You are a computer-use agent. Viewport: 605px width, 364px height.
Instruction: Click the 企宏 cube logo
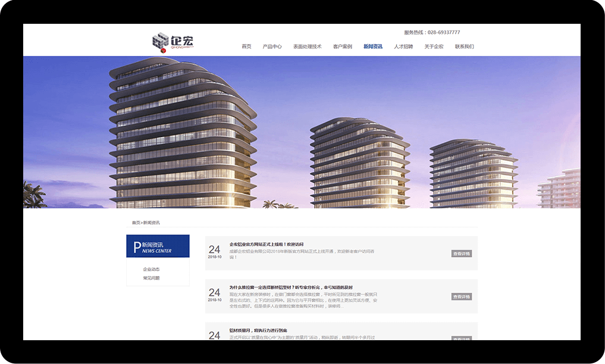(x=173, y=42)
